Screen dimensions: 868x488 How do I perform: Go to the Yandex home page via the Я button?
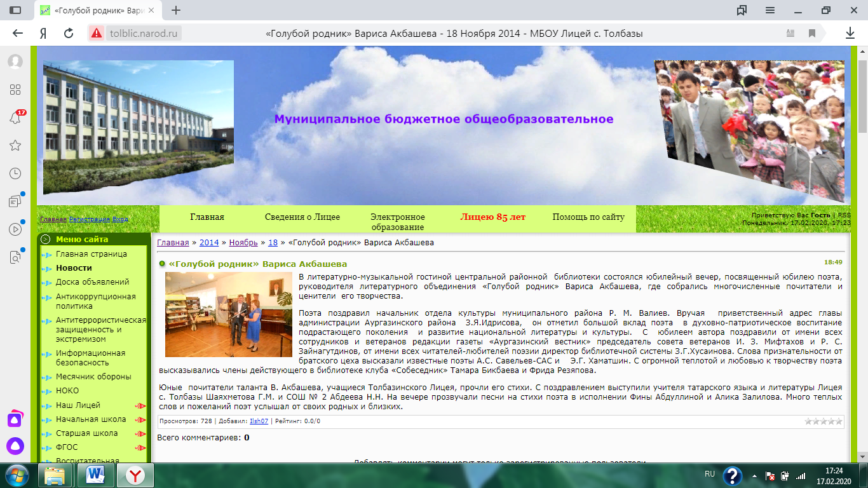[x=43, y=34]
